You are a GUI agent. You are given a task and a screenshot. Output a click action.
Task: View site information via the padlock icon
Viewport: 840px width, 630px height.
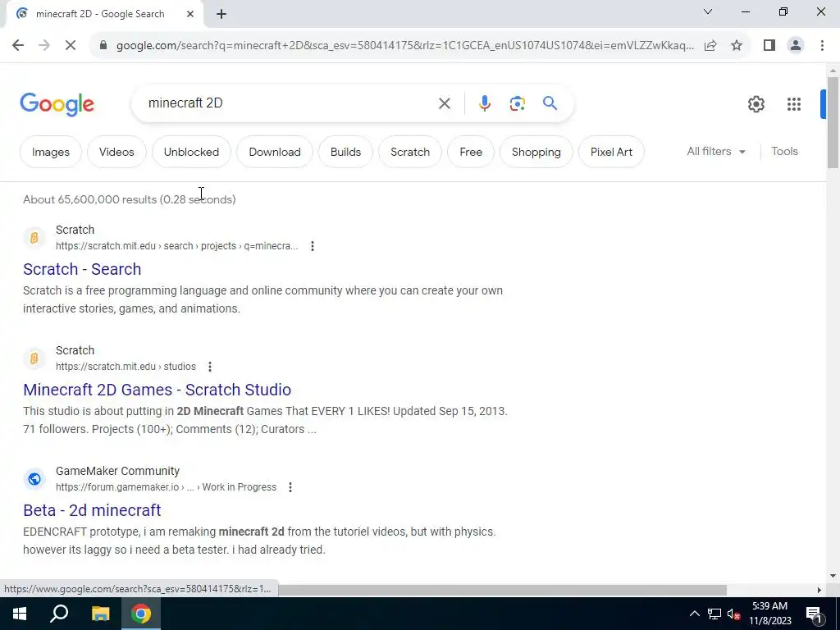pyautogui.click(x=103, y=46)
